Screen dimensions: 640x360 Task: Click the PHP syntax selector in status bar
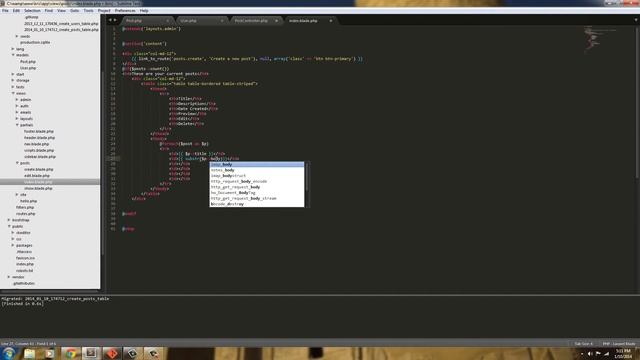pos(619,344)
